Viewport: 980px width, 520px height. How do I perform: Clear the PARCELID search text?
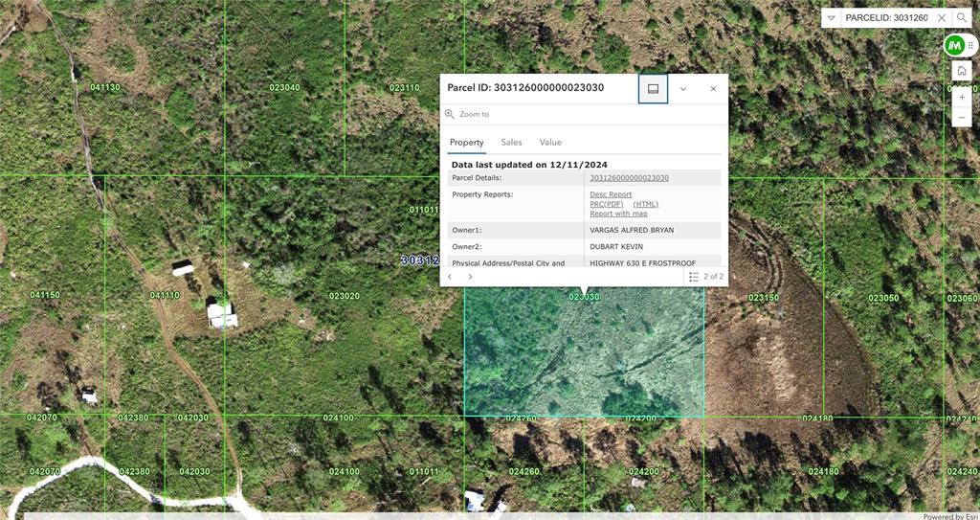942,18
